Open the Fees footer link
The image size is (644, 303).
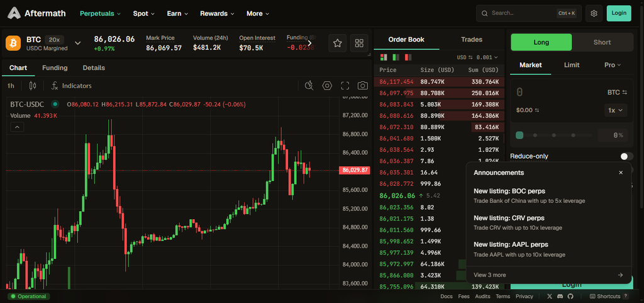[464, 297]
